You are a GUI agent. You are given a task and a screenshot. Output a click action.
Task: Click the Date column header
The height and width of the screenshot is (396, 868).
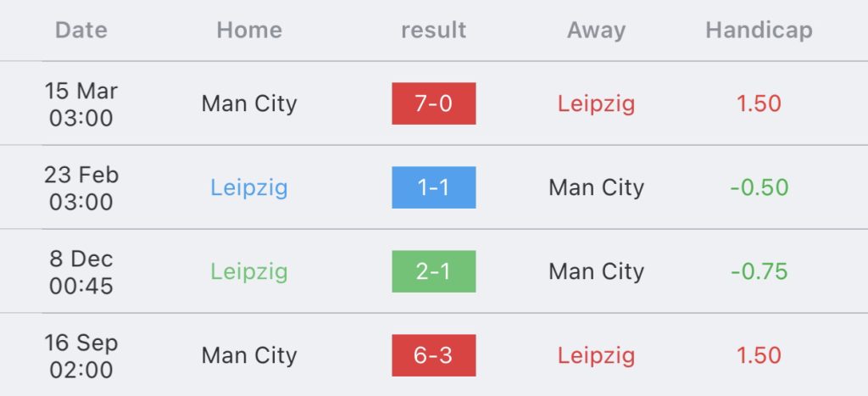point(81,30)
